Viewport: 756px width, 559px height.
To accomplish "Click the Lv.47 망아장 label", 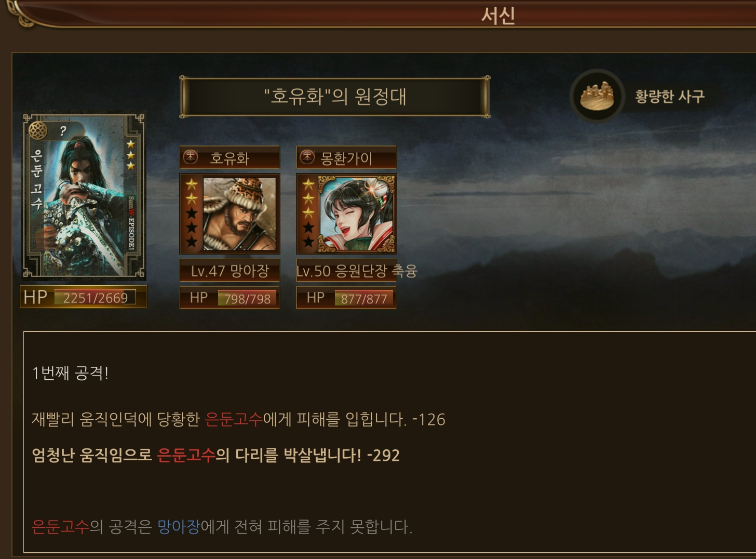I will [230, 270].
